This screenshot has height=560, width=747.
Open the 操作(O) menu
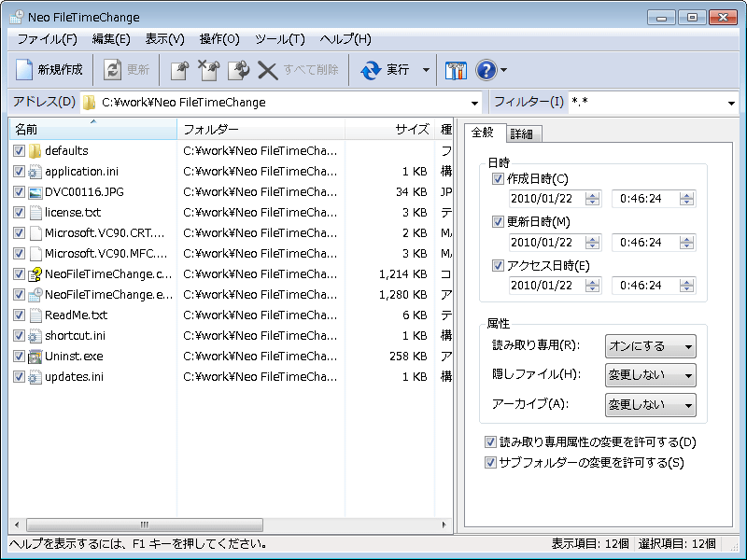[219, 39]
